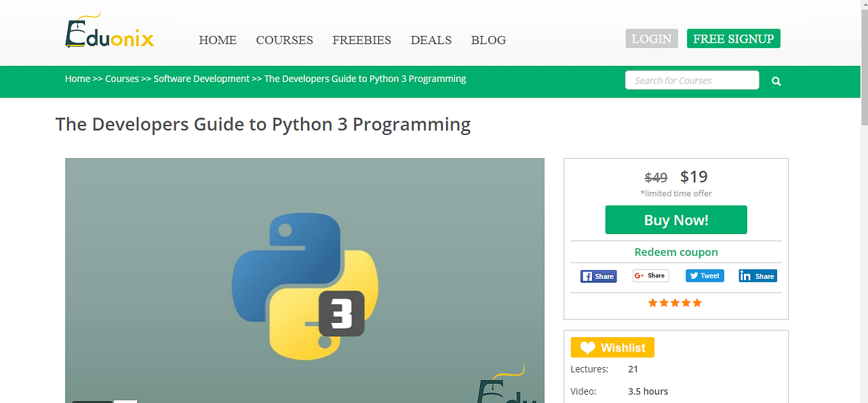
Task: Tweet this course on Twitter
Action: tap(705, 275)
